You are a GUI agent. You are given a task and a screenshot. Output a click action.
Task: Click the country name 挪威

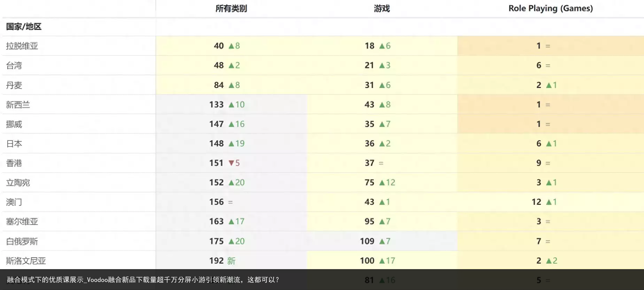click(x=14, y=124)
